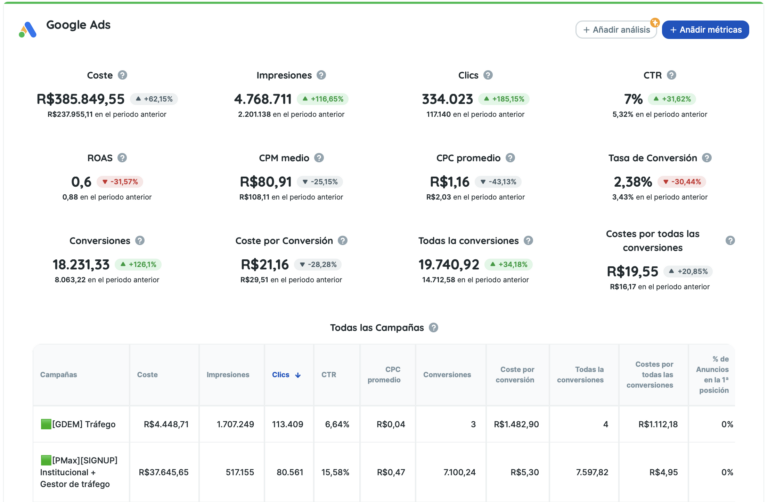Show info tooltip for CTR metric
This screenshot has height=502, width=768.
point(671,75)
